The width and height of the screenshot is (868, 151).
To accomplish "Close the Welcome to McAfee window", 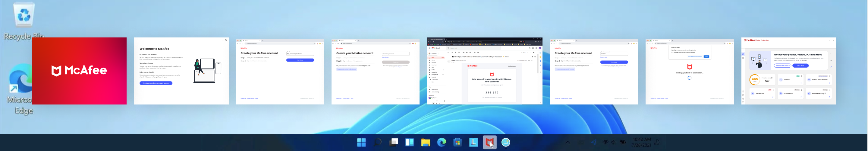I will point(226,40).
